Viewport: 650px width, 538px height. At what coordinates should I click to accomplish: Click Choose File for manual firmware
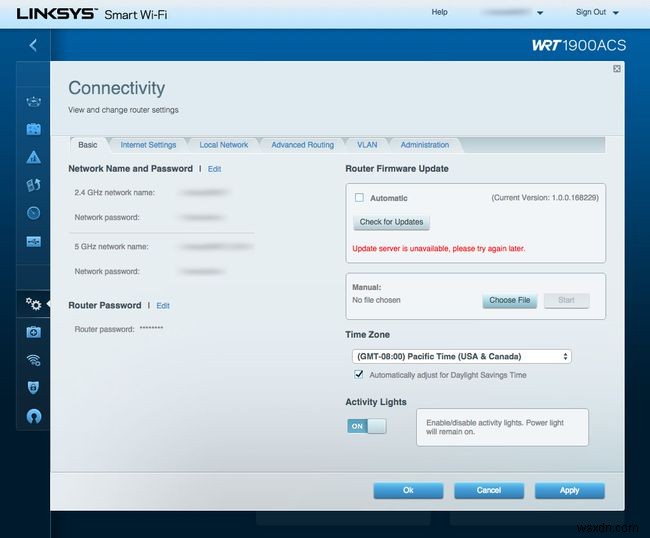[x=509, y=301]
